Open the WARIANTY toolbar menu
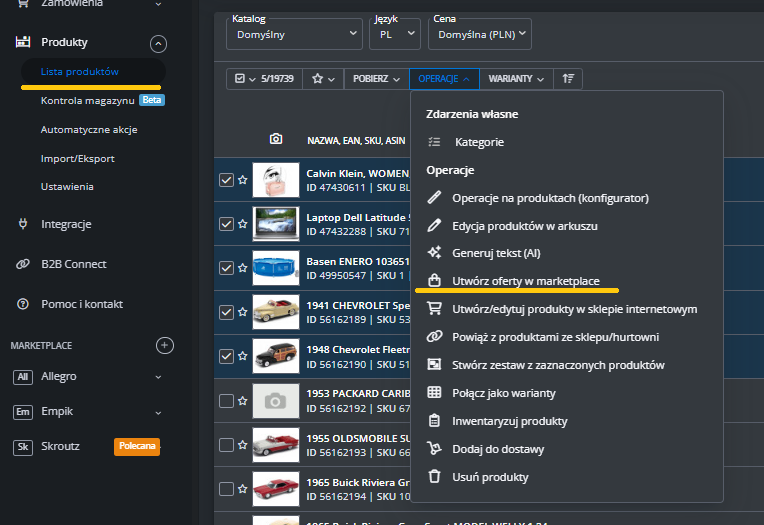 click(x=516, y=78)
